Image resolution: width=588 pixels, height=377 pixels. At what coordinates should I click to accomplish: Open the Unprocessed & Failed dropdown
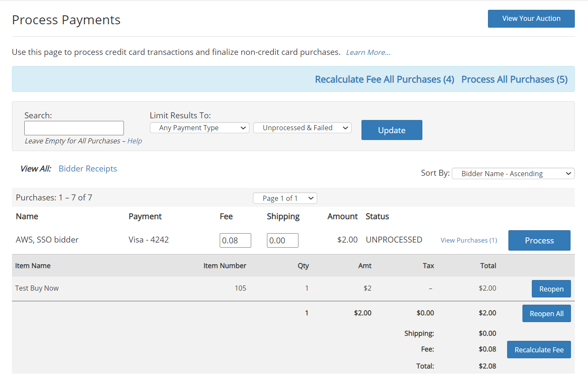302,128
